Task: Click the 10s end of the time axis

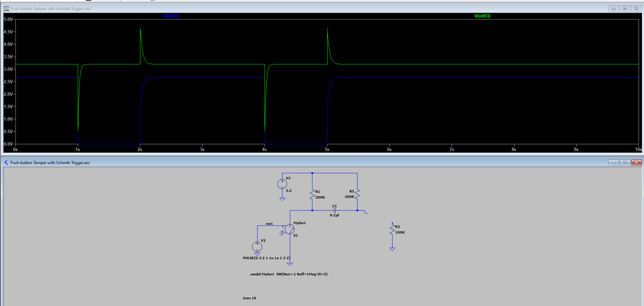Action: (638, 149)
